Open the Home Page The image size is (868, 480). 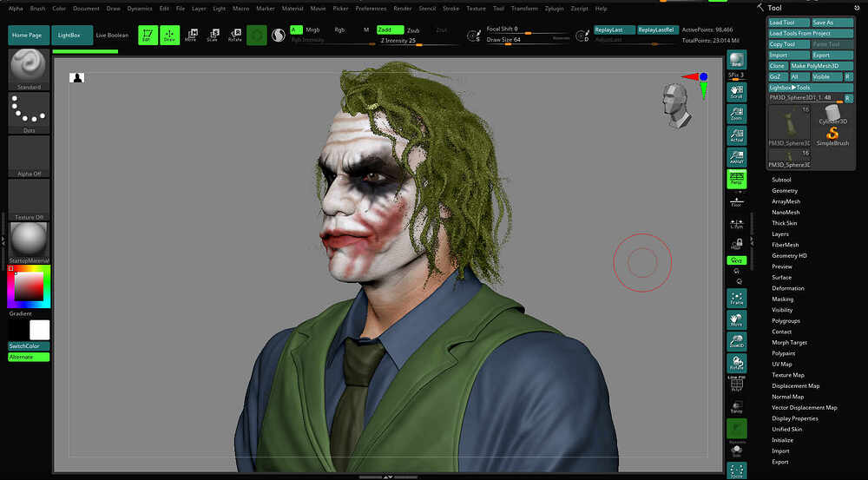[x=29, y=35]
